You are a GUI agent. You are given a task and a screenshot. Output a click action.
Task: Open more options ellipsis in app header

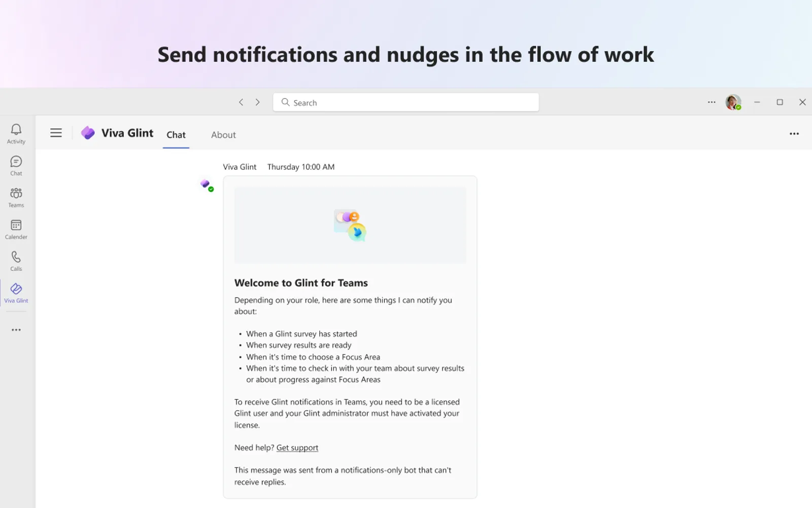point(794,134)
